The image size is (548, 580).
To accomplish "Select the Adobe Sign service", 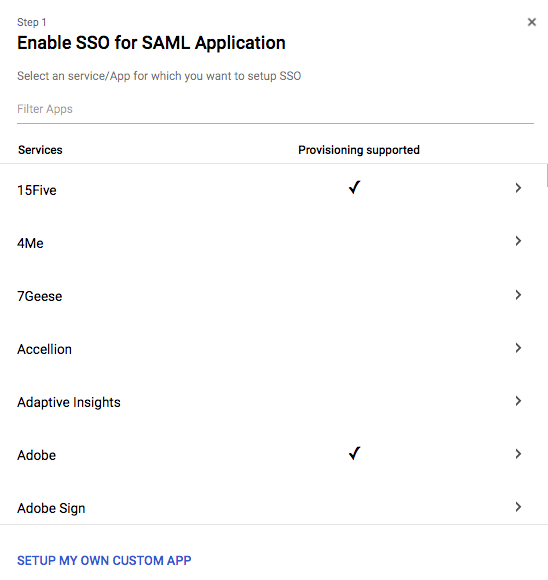I will 51,508.
